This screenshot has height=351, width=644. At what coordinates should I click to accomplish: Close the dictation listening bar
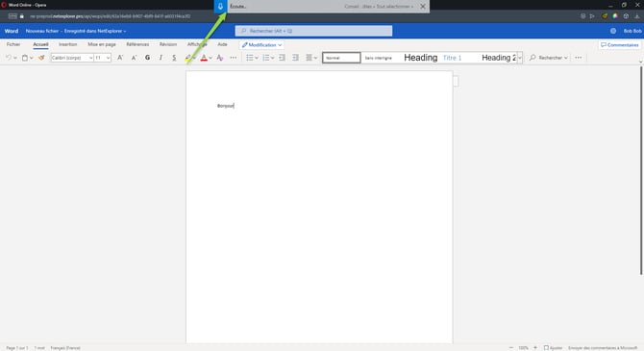(423, 6)
